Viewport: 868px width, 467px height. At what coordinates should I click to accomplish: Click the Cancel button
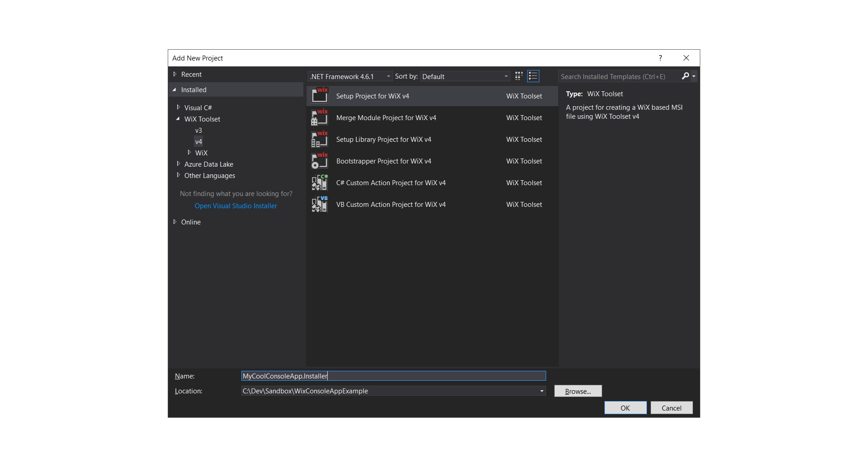coord(671,408)
